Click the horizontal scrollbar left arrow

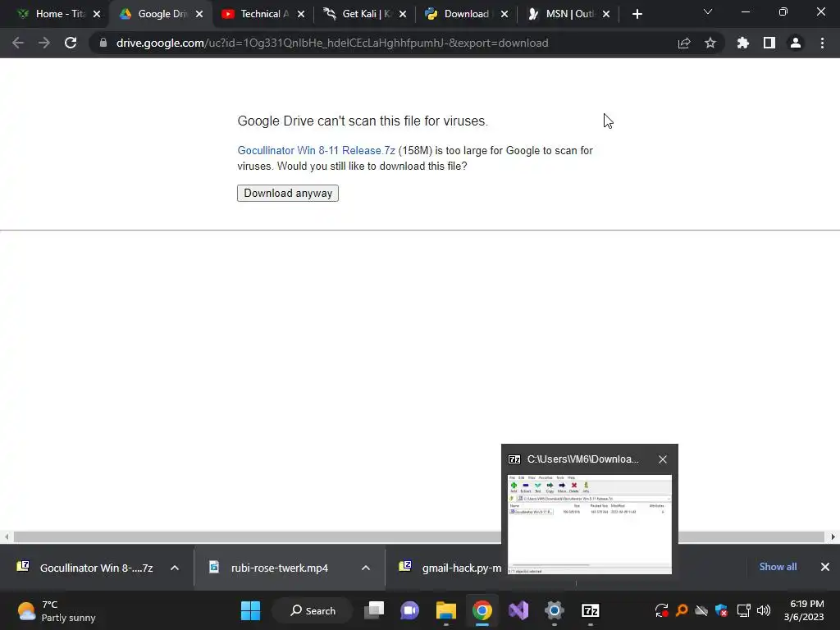[7, 536]
